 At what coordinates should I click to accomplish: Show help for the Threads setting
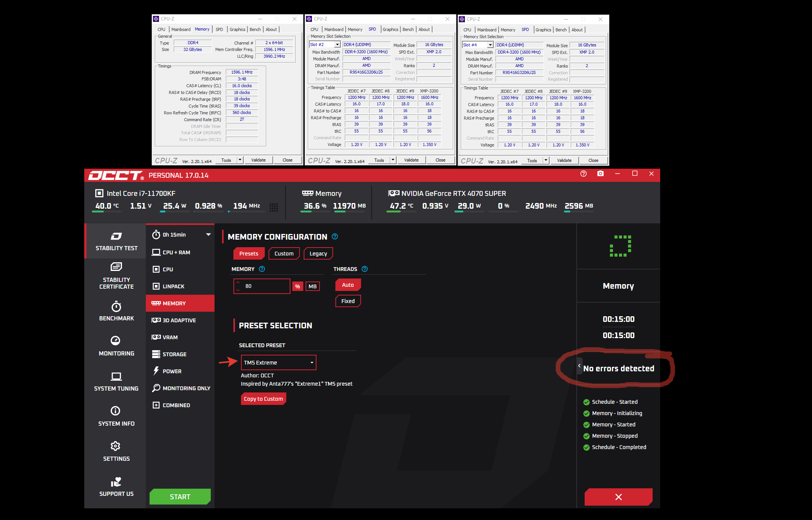[364, 269]
